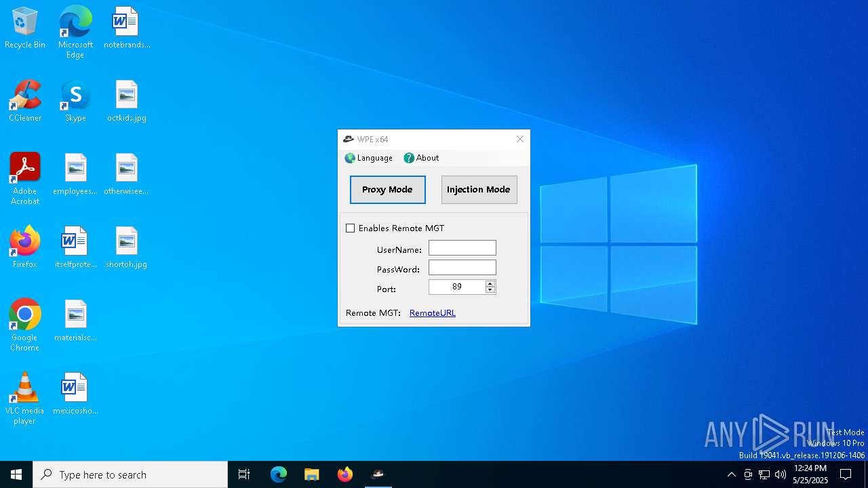Viewport: 868px width, 488px height.
Task: Focus the PassWord input field
Action: pos(462,268)
